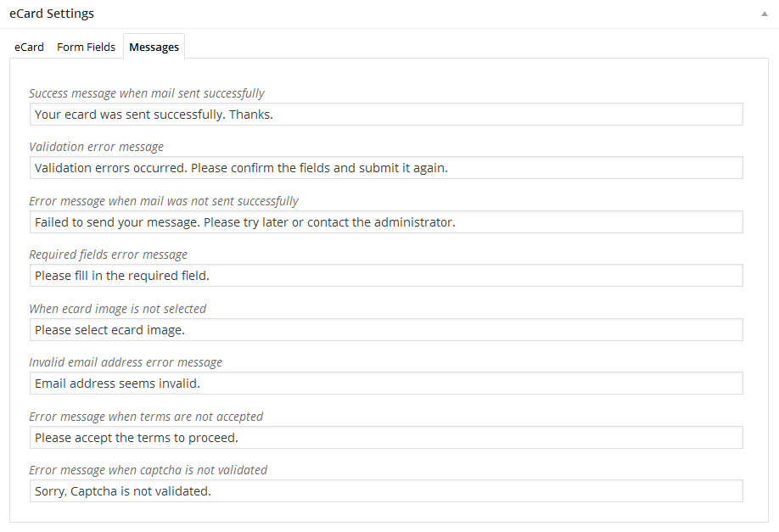
Task: Focus the 'Please select ecard image' field
Action: point(386,329)
